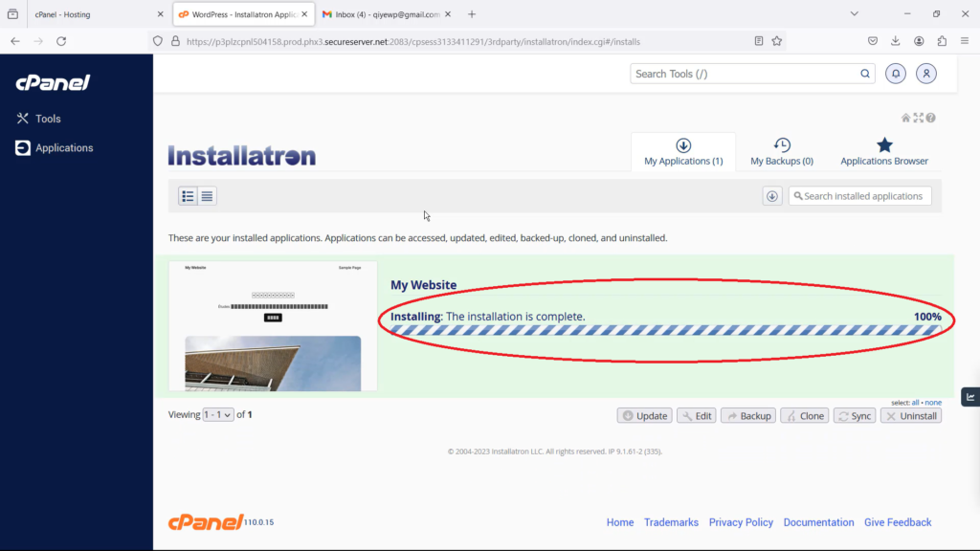Open browser downloads icon

[x=896, y=41]
